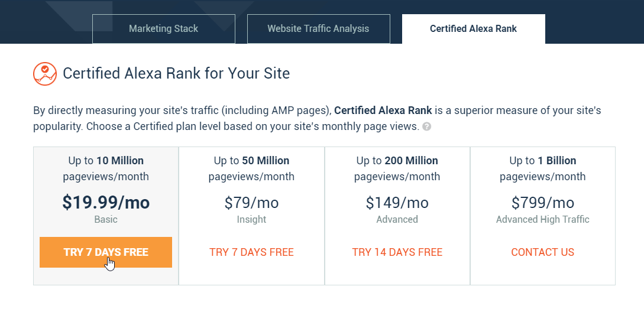Click CONTACT US for Advanced High Traffic

point(542,252)
